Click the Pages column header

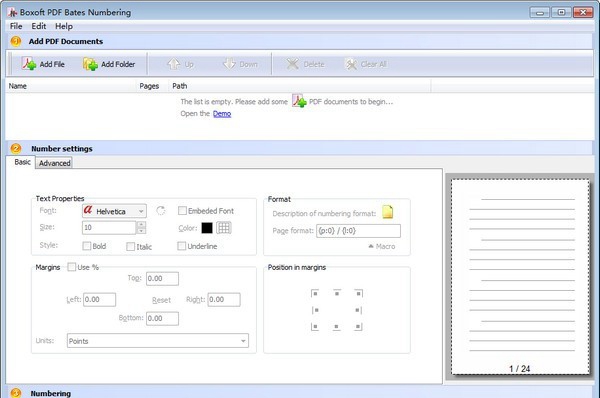coord(152,86)
